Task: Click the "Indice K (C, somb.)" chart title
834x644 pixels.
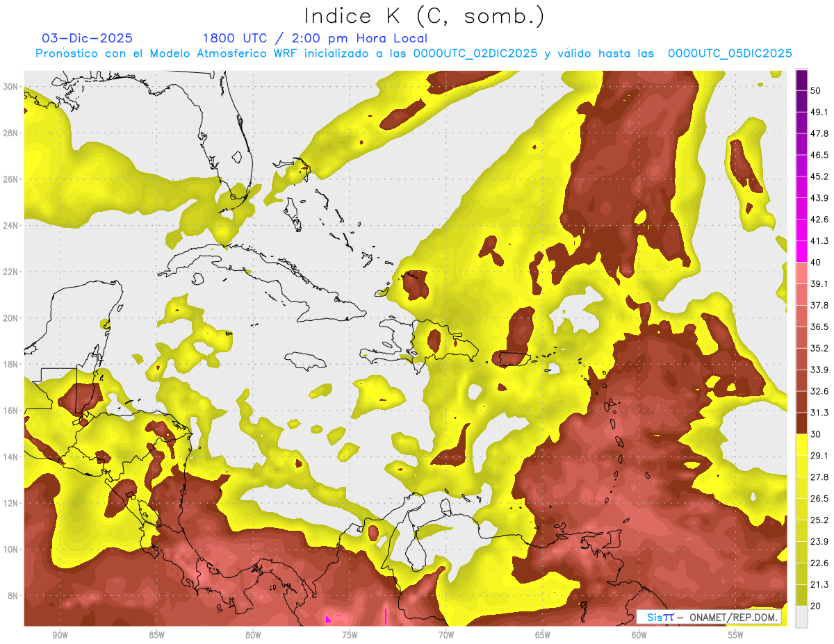Action: (x=425, y=17)
